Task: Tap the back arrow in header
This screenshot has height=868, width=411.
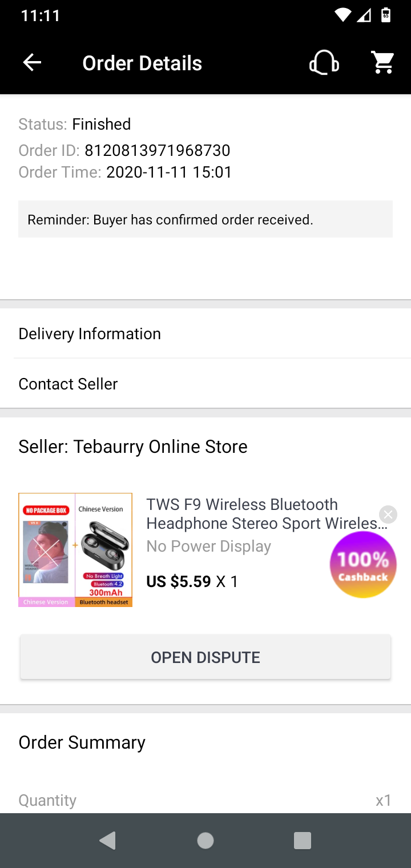Action: [33, 63]
